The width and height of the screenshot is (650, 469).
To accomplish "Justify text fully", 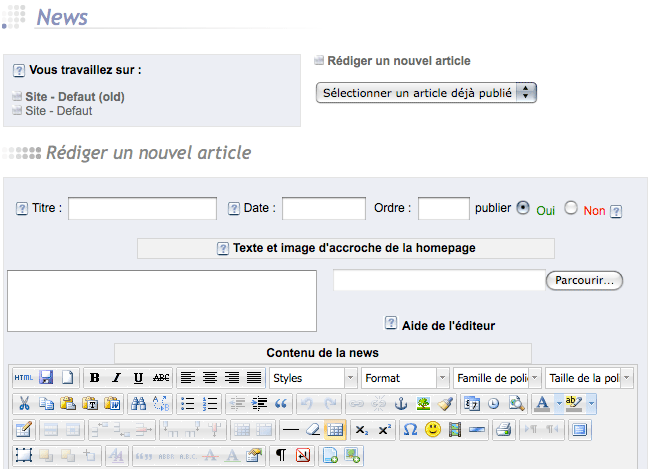I will click(254, 378).
